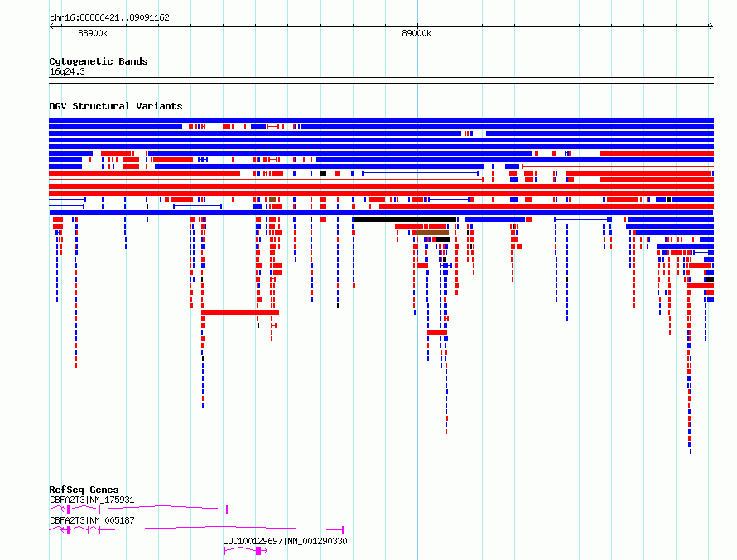Click the left arrowhead of the ruler
Viewport: 737px width, 560px height.
coord(51,26)
